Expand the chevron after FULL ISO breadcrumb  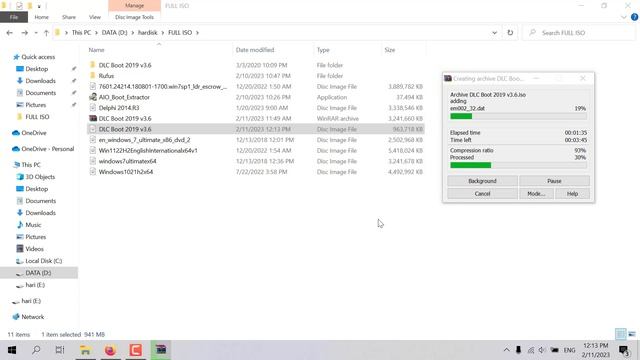click(197, 33)
